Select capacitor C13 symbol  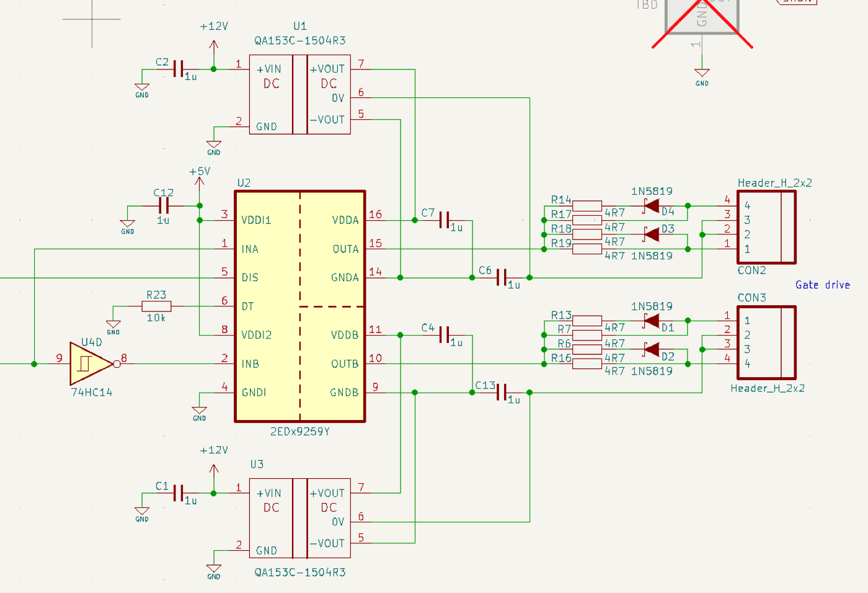point(502,393)
